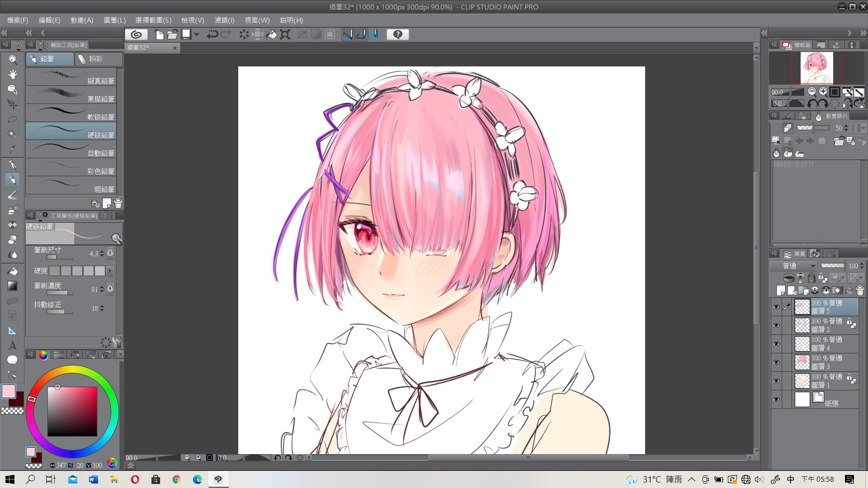Adjust layer opacity 100 stepper
Viewport: 868px width, 488px height.
(x=862, y=266)
